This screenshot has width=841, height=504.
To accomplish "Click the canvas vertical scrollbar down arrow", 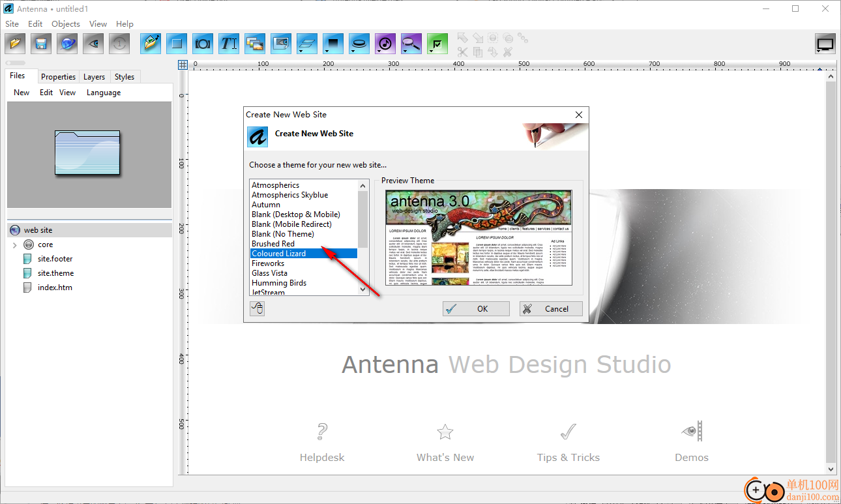I will pyautogui.click(x=831, y=469).
